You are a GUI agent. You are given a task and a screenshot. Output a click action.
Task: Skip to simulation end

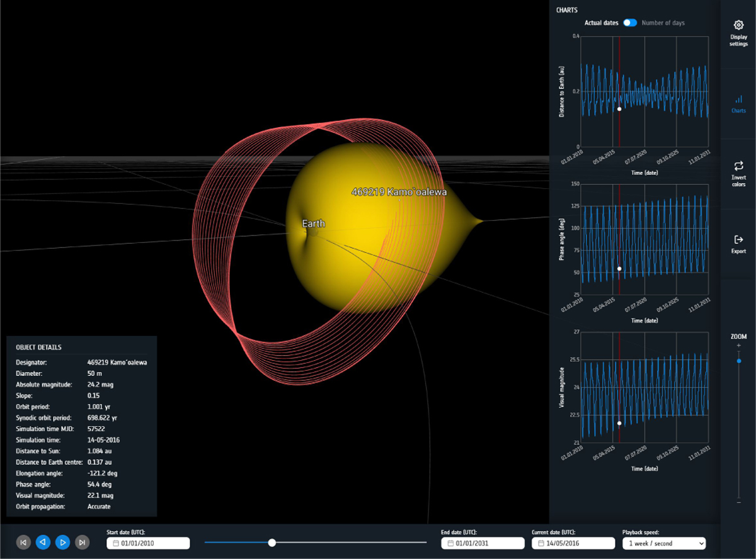[82, 542]
